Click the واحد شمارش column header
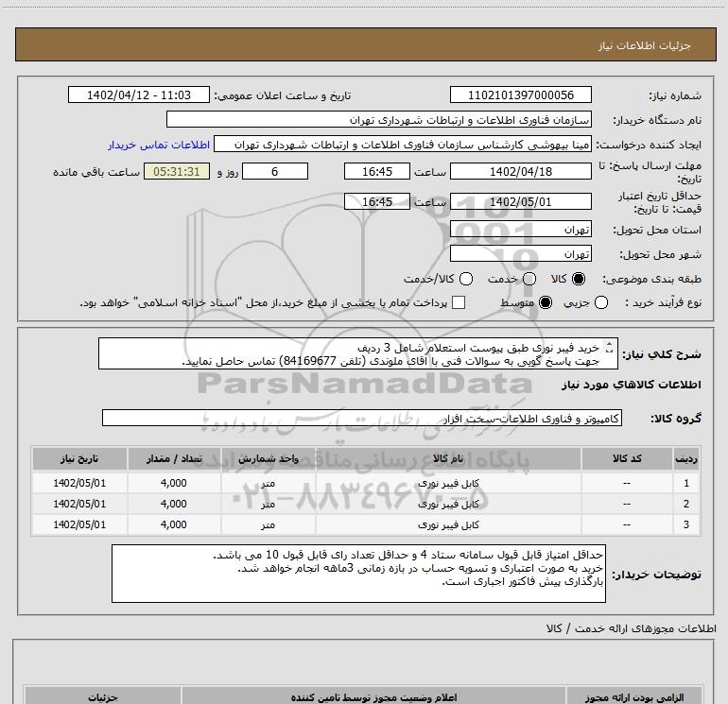Viewport: 728px width, 704px height. point(269,458)
